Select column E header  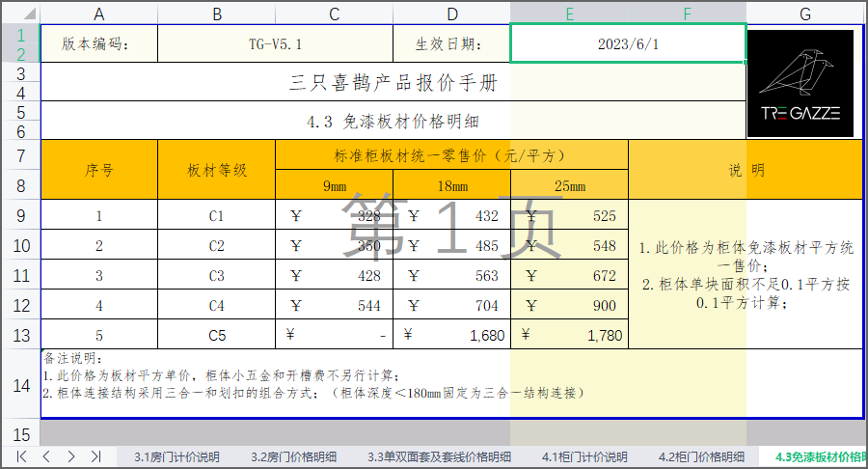[x=570, y=14]
